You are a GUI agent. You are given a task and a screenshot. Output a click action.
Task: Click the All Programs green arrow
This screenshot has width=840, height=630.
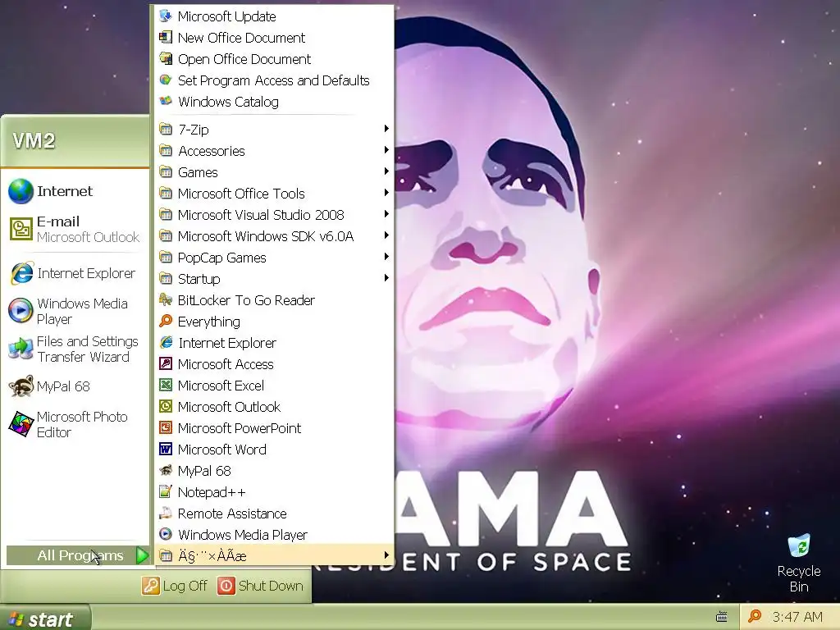pyautogui.click(x=142, y=555)
